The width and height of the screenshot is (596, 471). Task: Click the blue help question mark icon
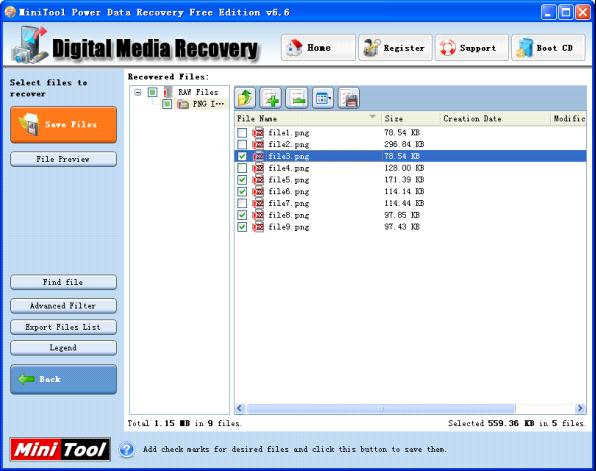click(127, 450)
